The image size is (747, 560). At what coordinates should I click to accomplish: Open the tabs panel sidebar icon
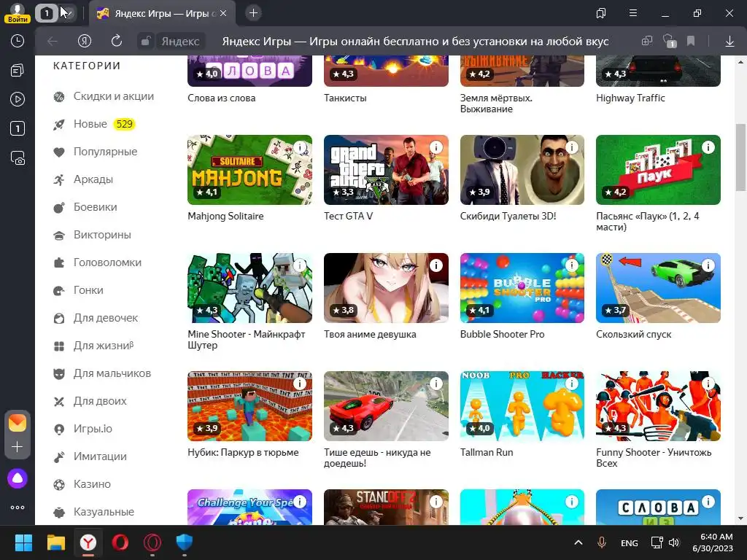click(18, 71)
